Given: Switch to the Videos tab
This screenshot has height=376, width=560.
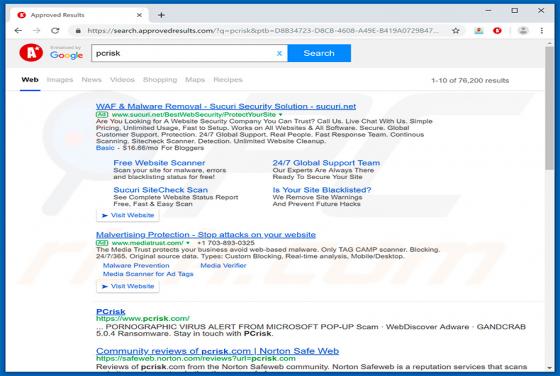Looking at the screenshot, I should pos(122,80).
